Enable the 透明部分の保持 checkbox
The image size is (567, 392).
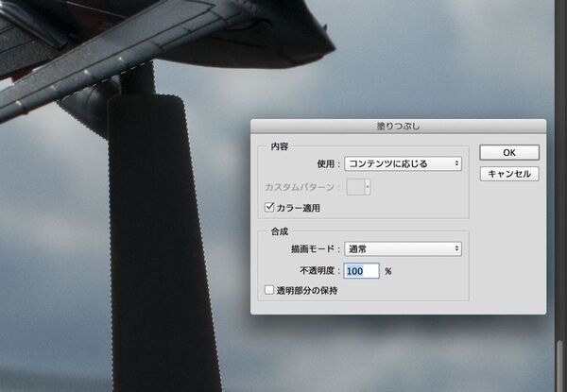(x=269, y=290)
